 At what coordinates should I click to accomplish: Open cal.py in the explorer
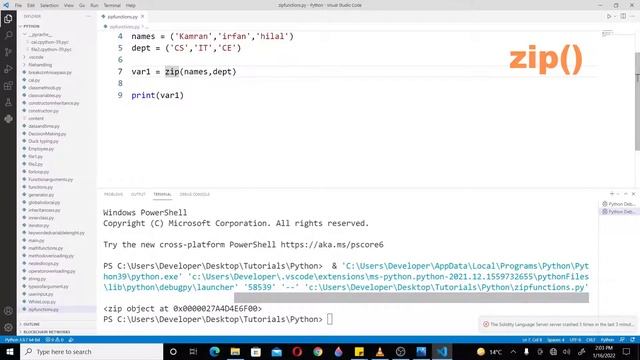click(34, 80)
